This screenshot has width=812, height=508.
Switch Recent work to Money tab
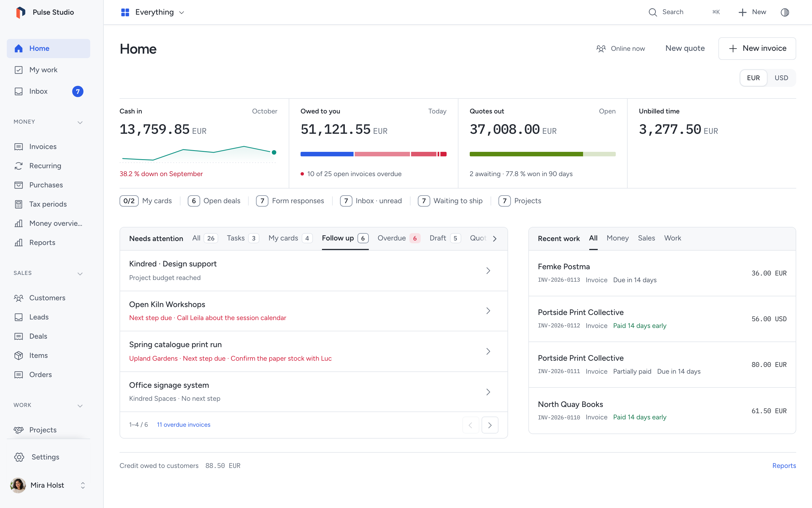617,238
